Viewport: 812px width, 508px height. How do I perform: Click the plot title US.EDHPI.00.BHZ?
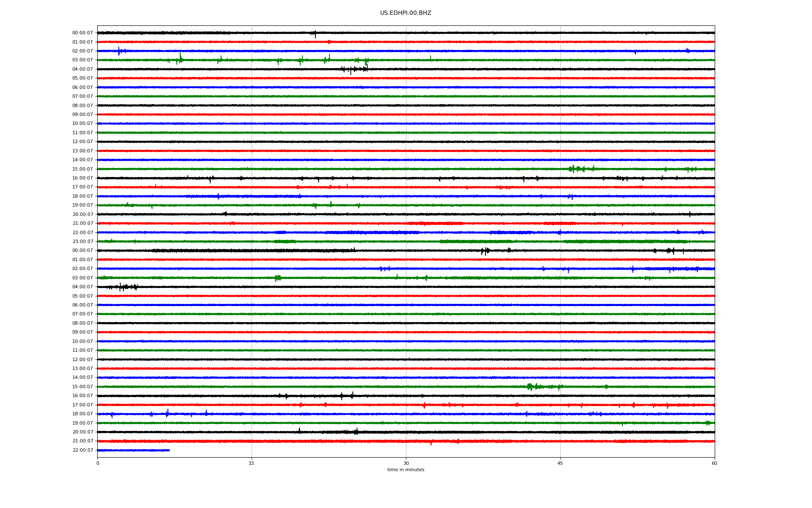(405, 13)
